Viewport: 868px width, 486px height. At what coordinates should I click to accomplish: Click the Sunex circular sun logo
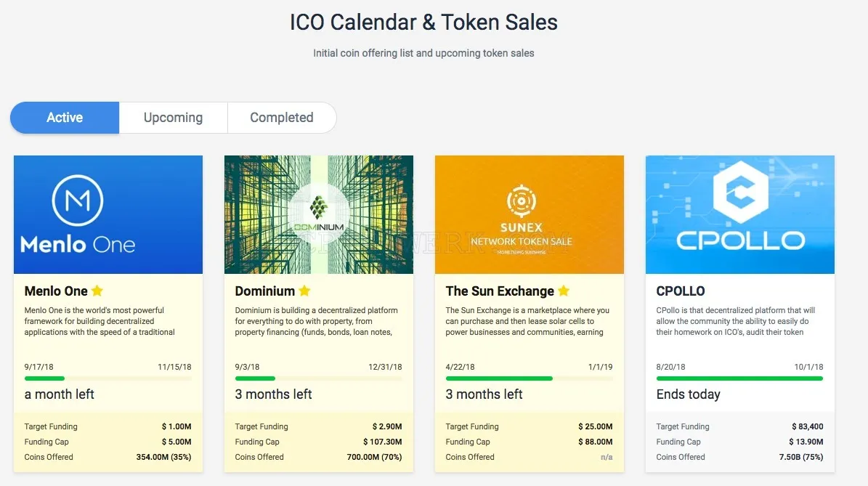click(522, 201)
